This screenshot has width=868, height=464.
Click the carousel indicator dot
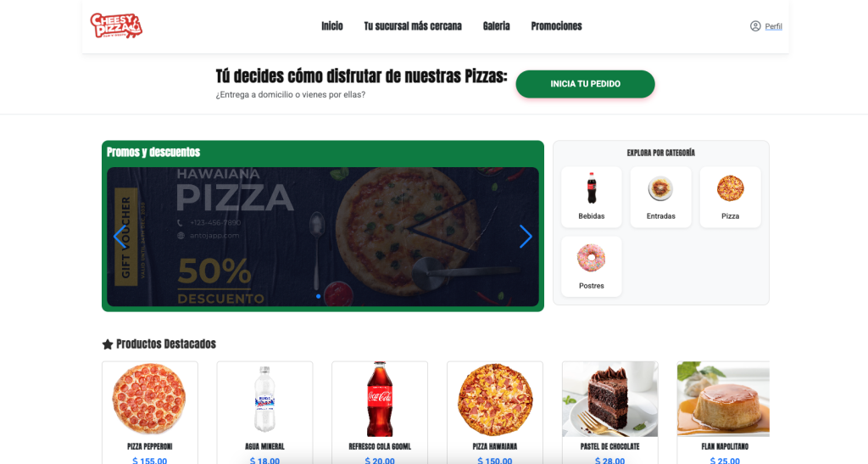pyautogui.click(x=319, y=296)
